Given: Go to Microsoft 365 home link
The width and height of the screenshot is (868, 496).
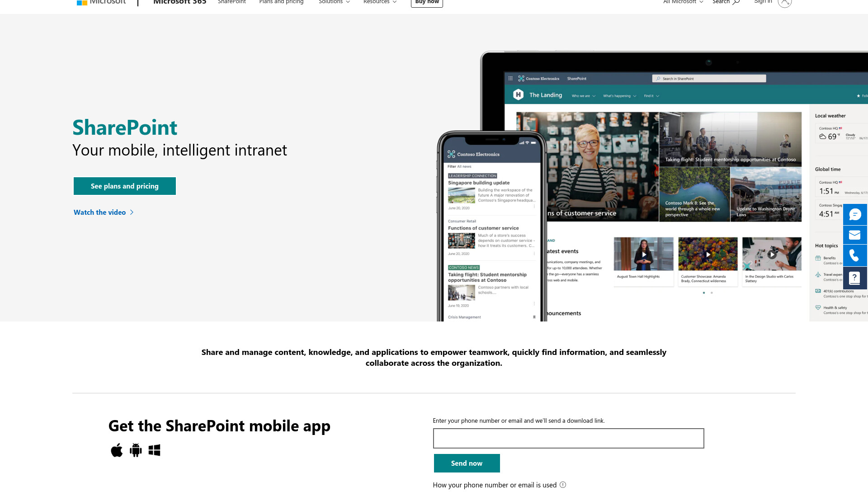Looking at the screenshot, I should pos(180,2).
